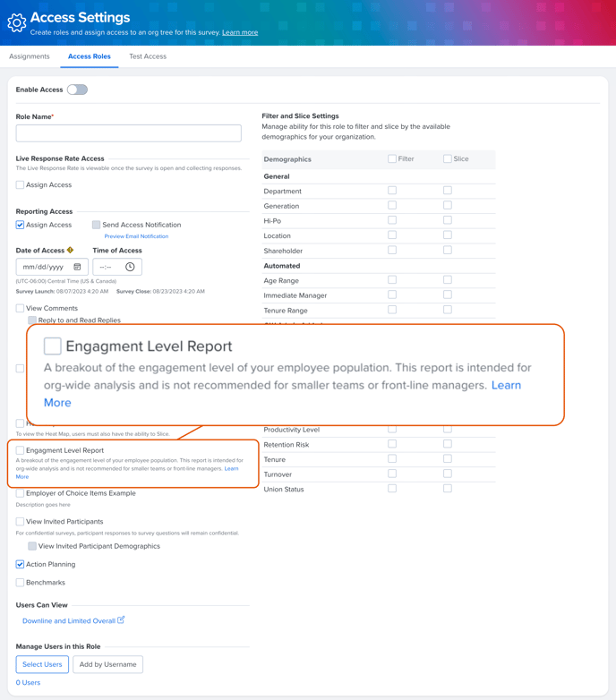The image size is (616, 700).
Task: Click the Add by Username button
Action: (x=108, y=664)
